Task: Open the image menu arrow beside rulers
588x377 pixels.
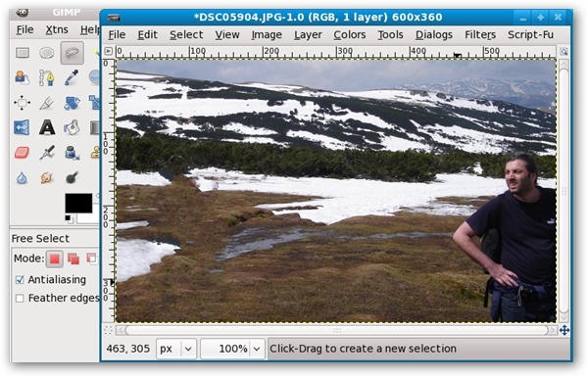Action: click(x=108, y=51)
